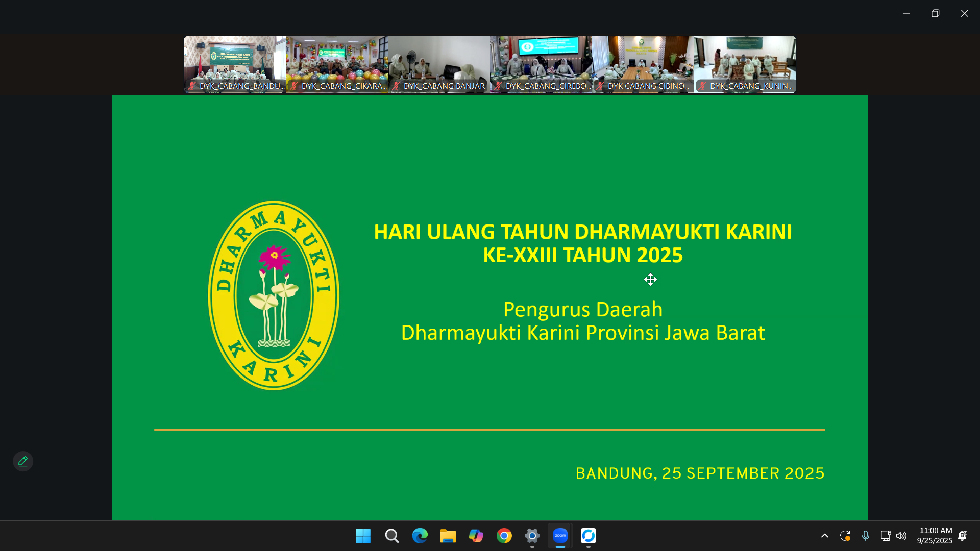Open notifications bell in tray
The image size is (980, 551).
(962, 536)
